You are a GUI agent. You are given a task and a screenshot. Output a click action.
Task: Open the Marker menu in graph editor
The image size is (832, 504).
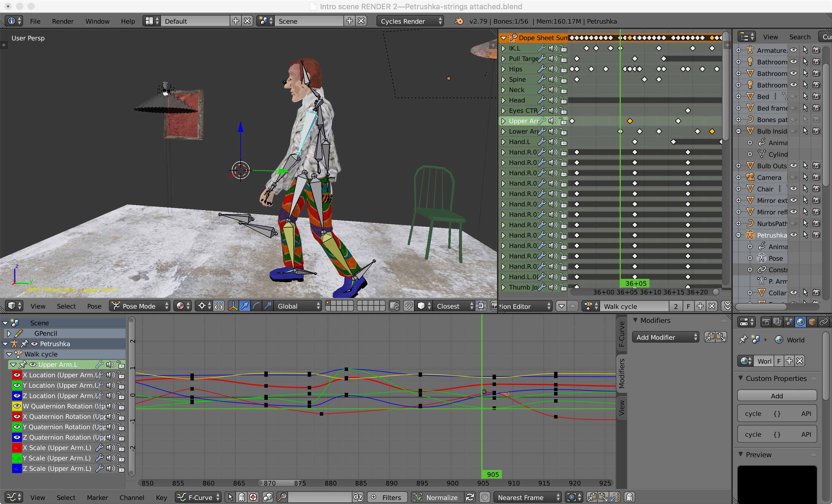97,497
